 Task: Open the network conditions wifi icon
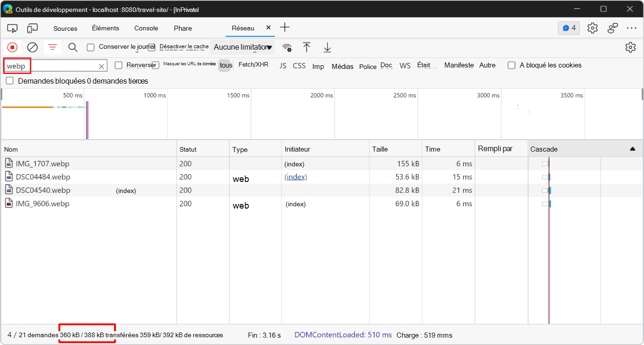coord(287,47)
